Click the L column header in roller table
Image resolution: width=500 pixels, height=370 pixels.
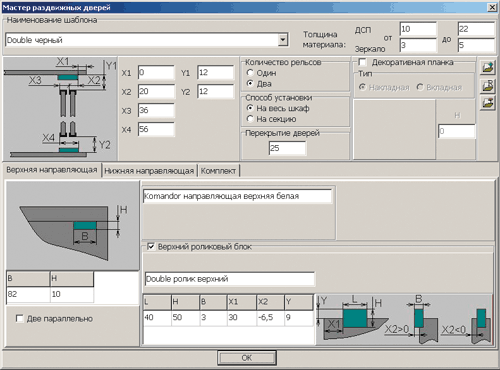pos(157,302)
